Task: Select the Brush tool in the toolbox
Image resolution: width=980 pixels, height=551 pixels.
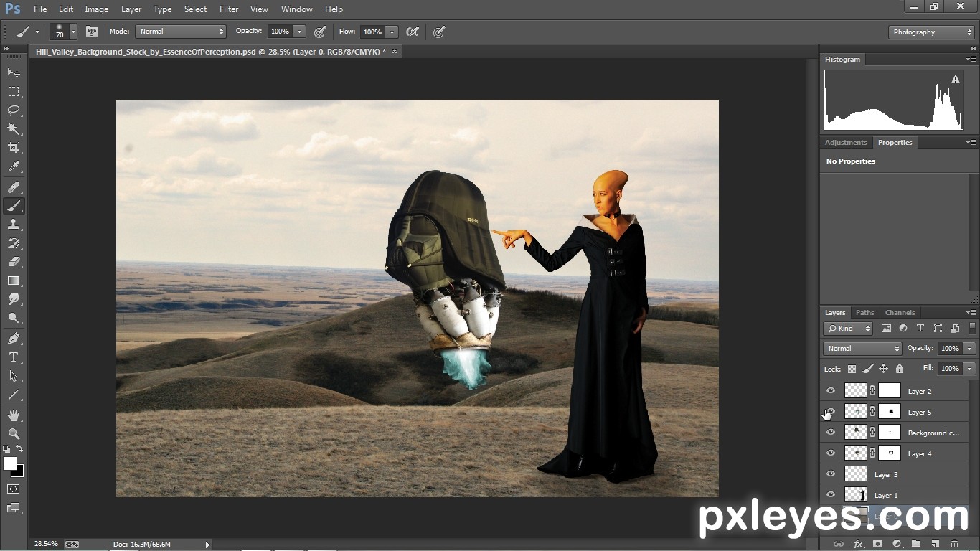Action: pos(14,206)
